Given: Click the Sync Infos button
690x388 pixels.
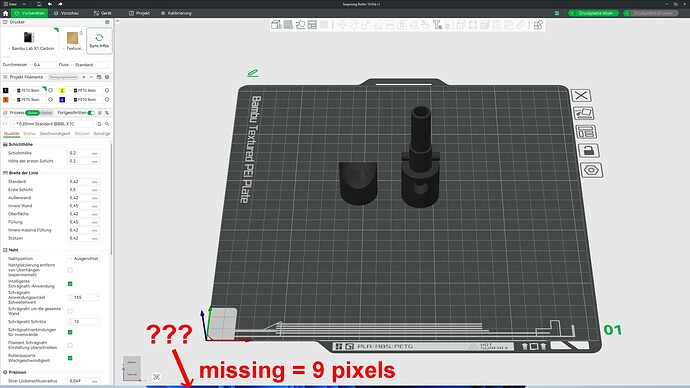Looking at the screenshot, I should click(99, 41).
